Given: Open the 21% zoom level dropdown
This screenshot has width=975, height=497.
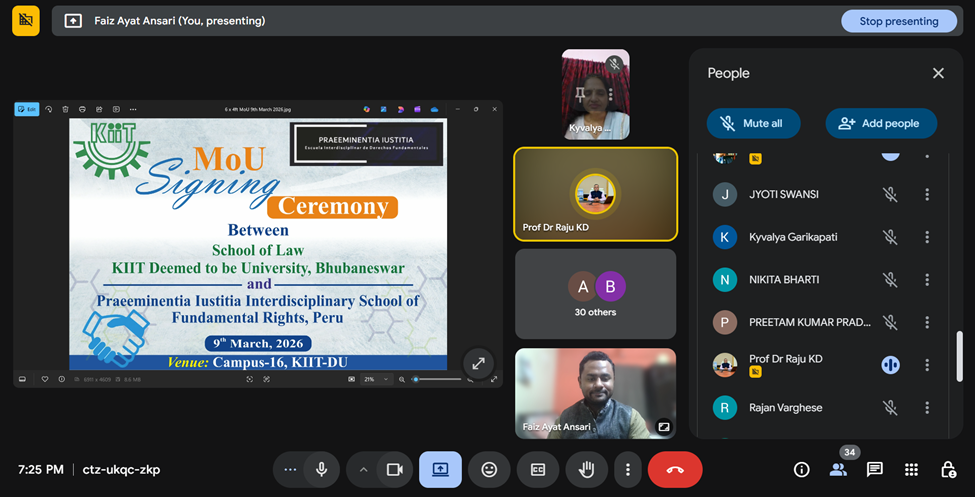Looking at the screenshot, I should (x=376, y=379).
